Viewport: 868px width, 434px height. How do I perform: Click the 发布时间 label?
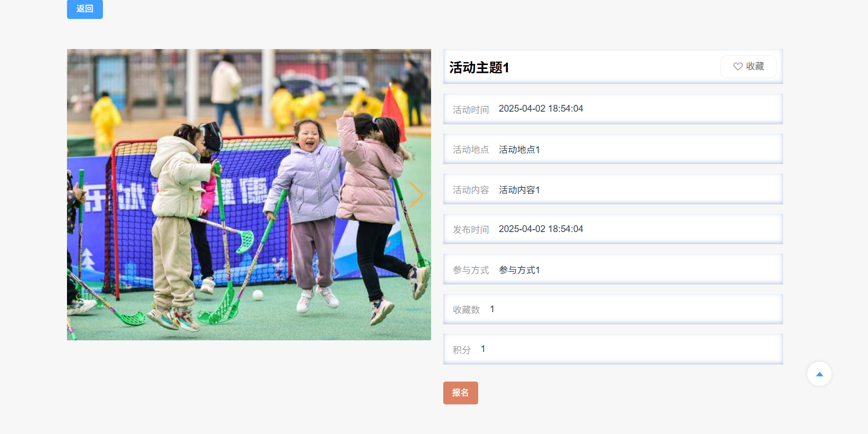point(470,230)
